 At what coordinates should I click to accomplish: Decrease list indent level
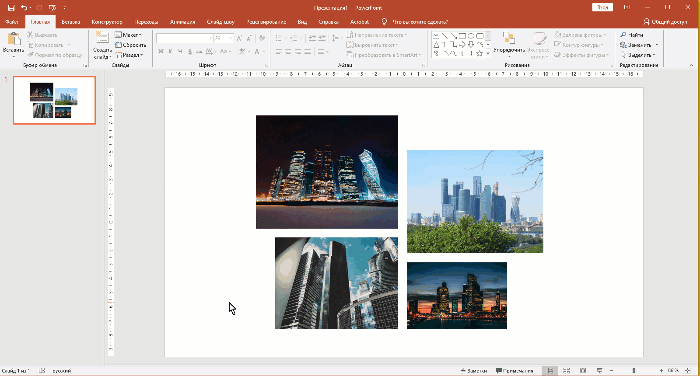[312, 38]
